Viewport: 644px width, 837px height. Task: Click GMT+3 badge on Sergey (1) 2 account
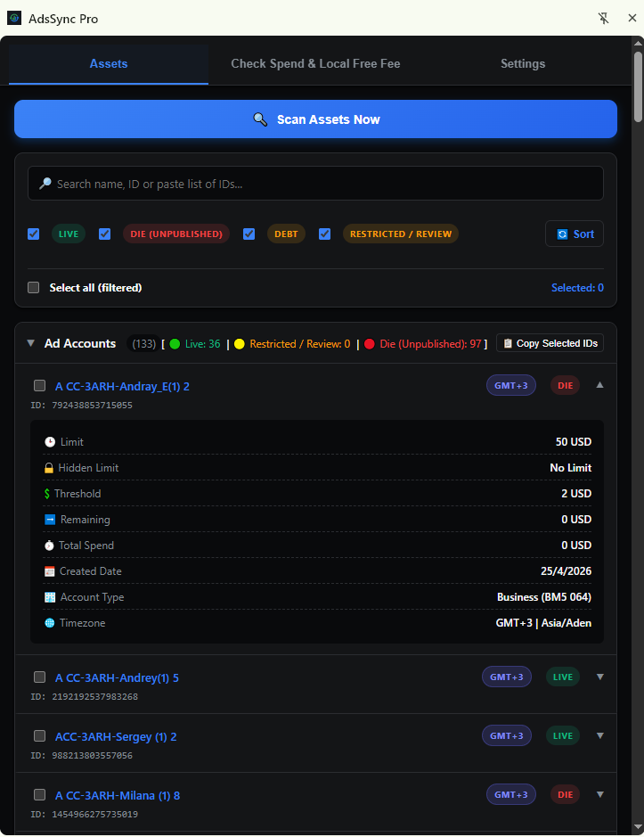click(506, 735)
